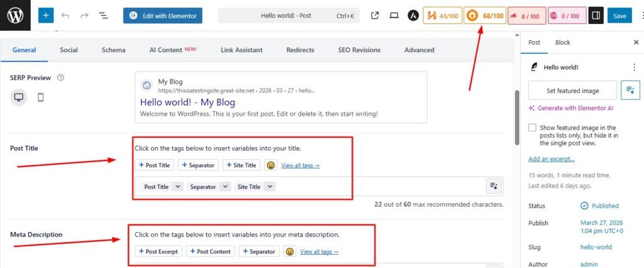Image resolution: width=644 pixels, height=268 pixels.
Task: Open emoji picker for Meta Description
Action: [x=290, y=252]
